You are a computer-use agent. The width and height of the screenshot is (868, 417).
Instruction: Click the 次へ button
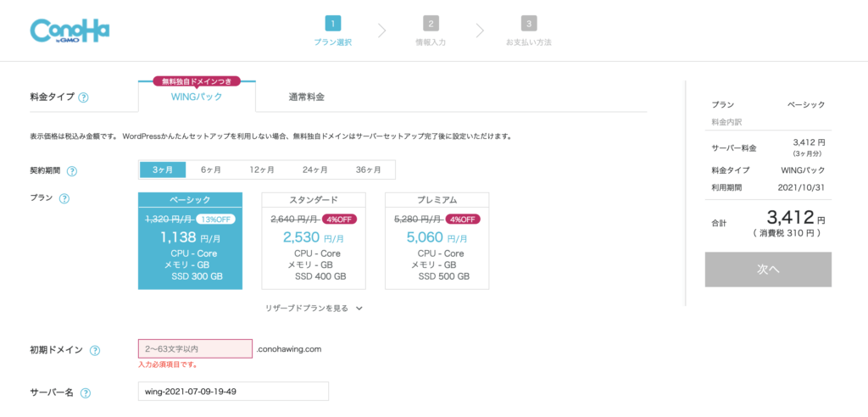(768, 270)
